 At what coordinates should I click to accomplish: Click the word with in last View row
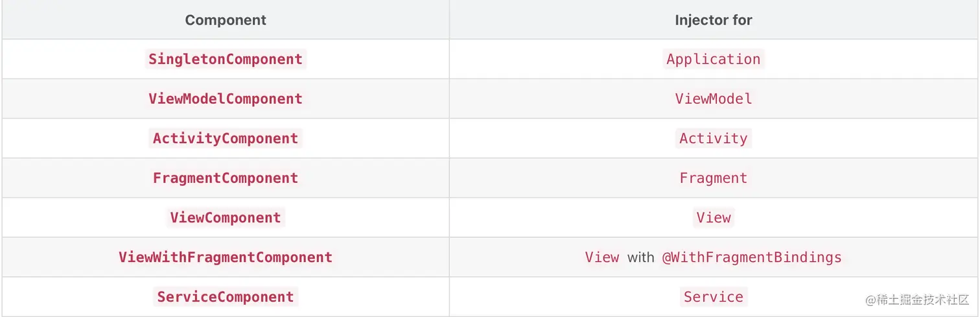click(x=640, y=257)
